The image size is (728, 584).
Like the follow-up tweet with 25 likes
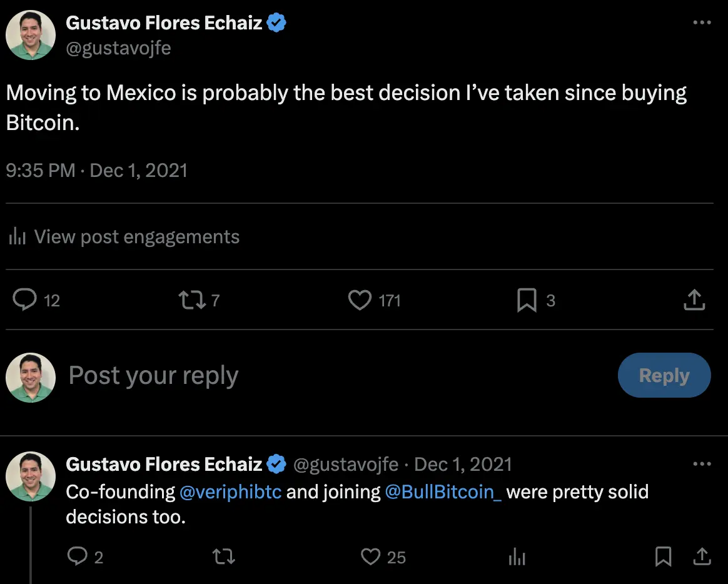371,556
